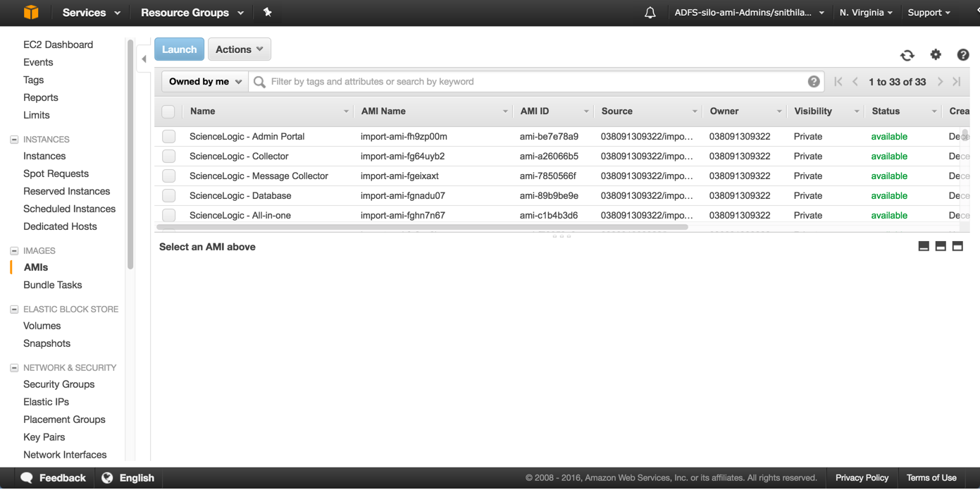Screen dimensions: 980x490
Task: Go to last page of results
Action: tap(957, 82)
